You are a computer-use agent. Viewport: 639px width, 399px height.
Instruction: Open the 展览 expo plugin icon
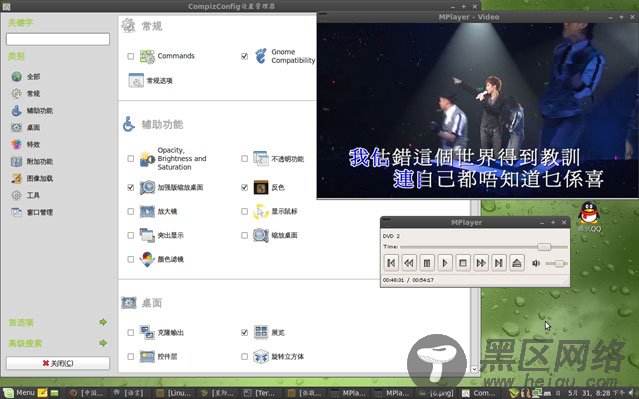261,333
